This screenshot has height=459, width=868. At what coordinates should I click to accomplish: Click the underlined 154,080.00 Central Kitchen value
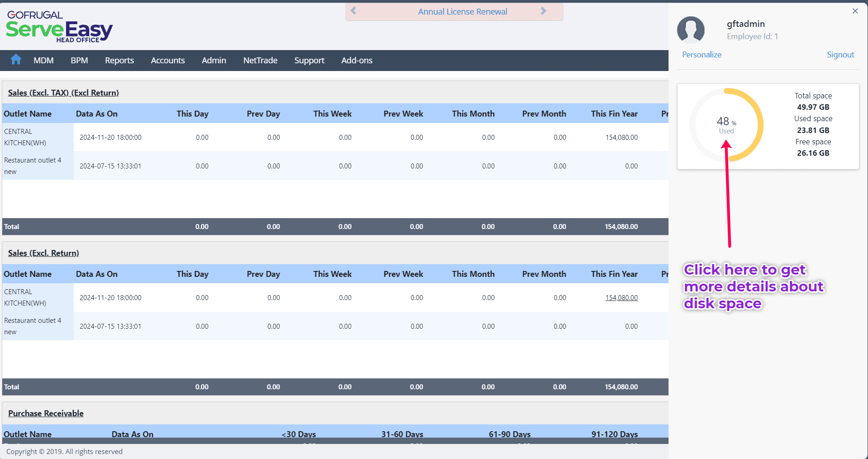622,298
